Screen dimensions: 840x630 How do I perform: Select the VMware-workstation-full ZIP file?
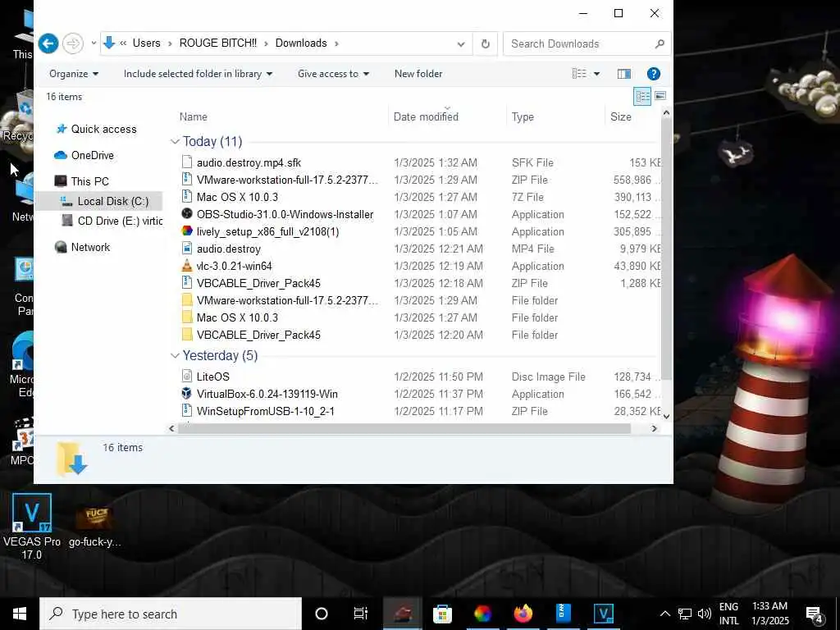click(x=287, y=180)
